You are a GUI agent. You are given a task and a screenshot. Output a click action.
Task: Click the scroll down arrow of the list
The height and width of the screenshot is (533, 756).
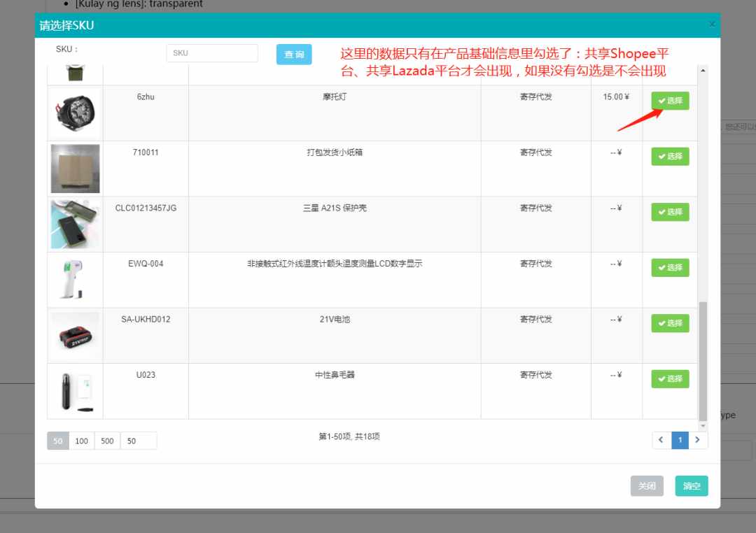tap(703, 426)
